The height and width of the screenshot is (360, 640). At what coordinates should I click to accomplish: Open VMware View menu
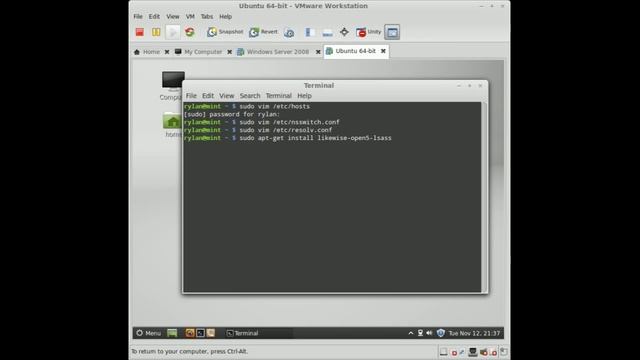click(173, 17)
